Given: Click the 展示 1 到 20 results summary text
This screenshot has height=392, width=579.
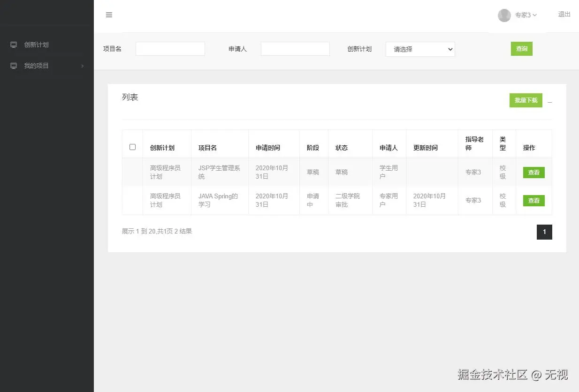Looking at the screenshot, I should (157, 231).
